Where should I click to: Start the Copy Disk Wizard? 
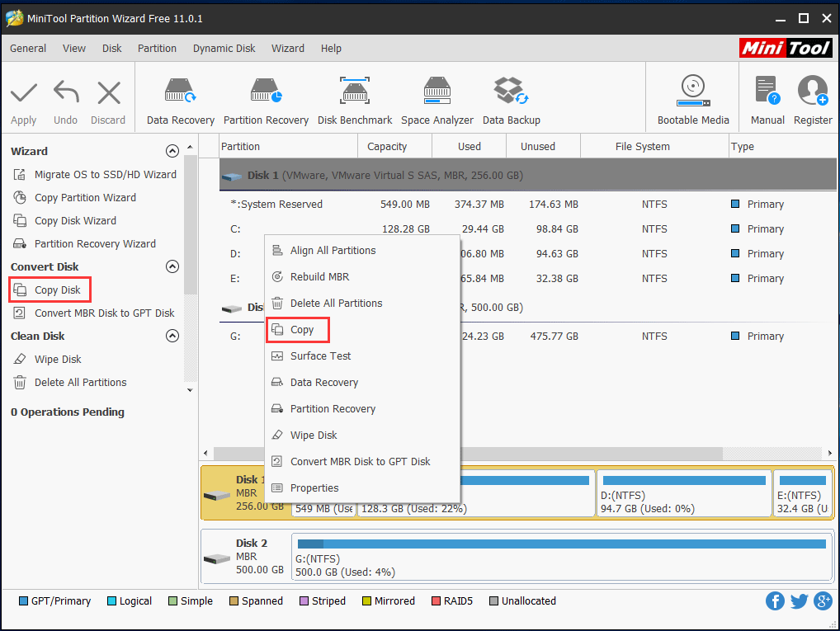tap(64, 221)
